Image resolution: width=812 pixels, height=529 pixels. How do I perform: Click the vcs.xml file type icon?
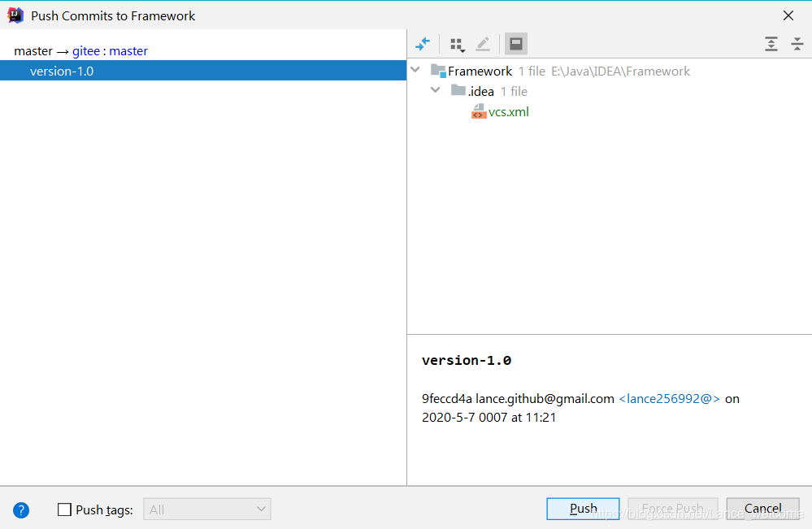[x=479, y=111]
